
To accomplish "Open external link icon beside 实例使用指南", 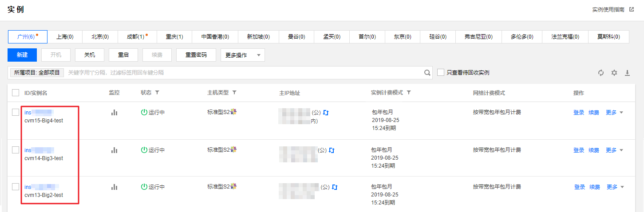I will 632,9.
